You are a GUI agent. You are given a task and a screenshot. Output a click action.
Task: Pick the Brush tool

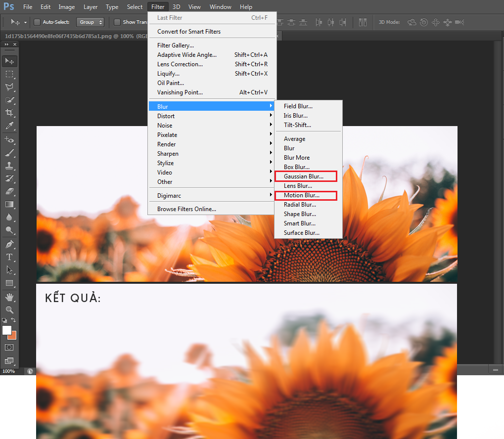(9, 153)
